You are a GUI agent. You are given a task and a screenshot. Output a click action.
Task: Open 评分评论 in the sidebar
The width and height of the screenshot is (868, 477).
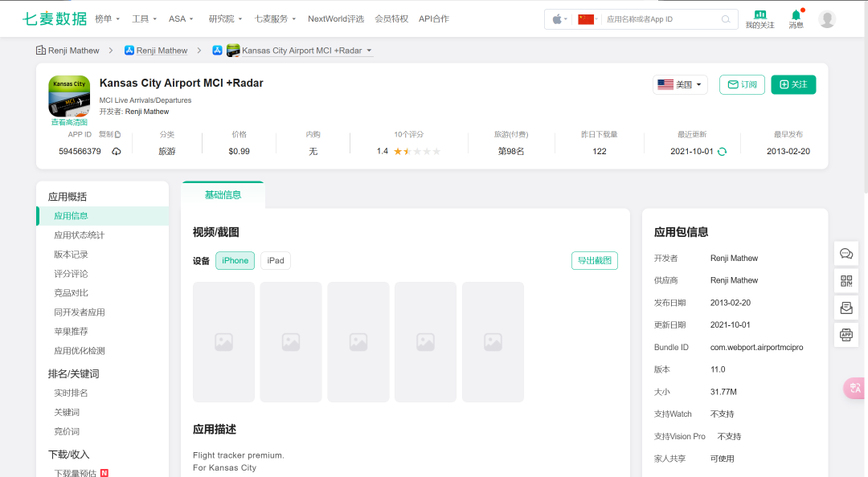point(71,274)
